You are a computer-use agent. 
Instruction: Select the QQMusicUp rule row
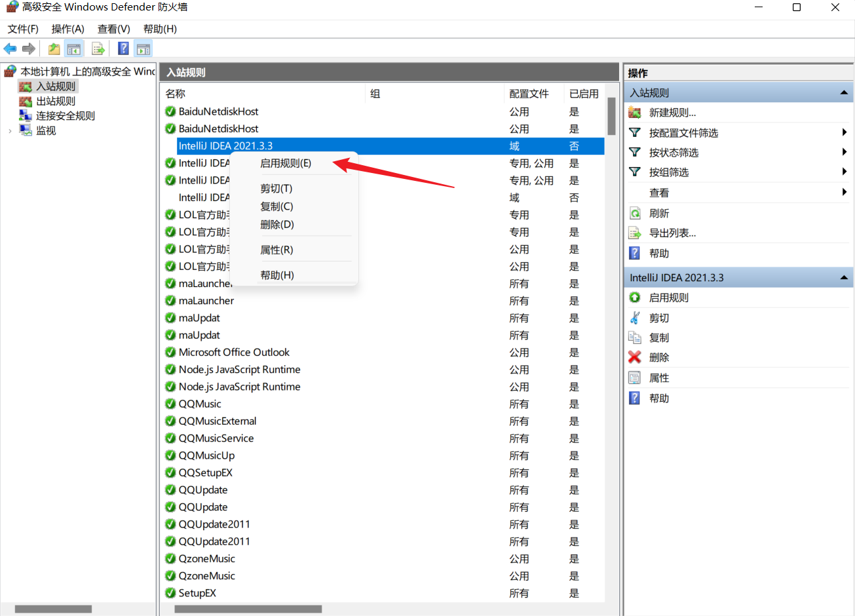tap(383, 455)
